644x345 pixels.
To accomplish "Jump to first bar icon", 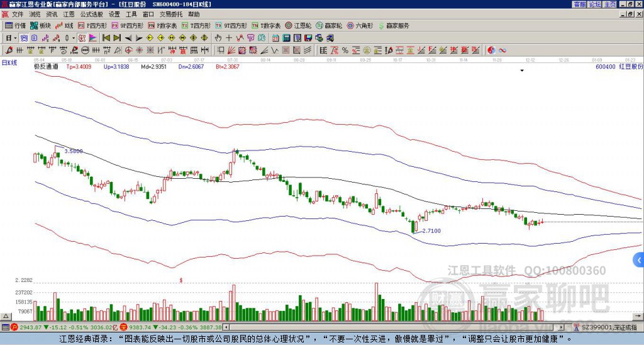I will [x=106, y=38].
